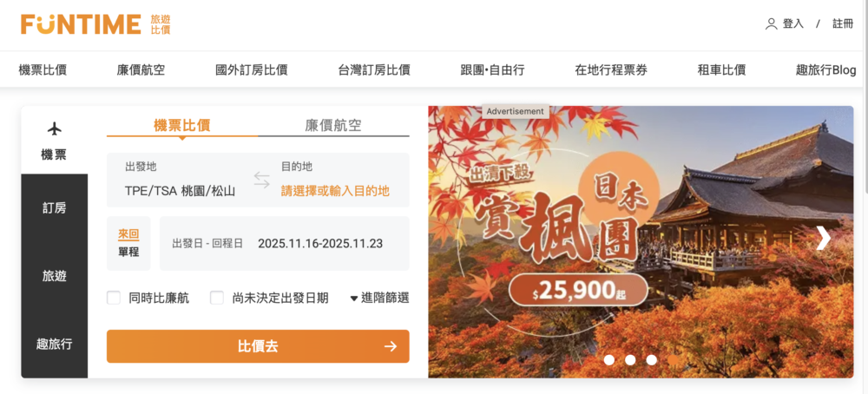Viewport: 868px width, 394px height.
Task: Click the 請選擇或輸入目的地 destination field
Action: click(x=335, y=191)
